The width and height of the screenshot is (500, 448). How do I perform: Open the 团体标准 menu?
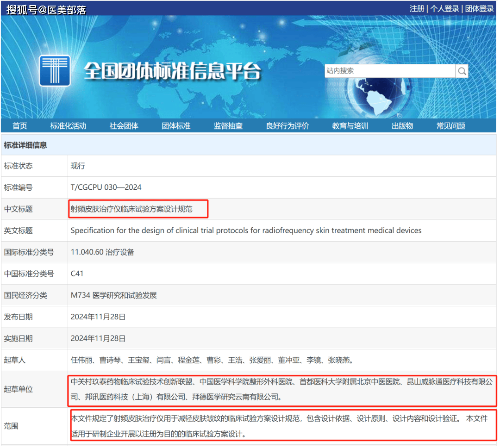click(176, 126)
